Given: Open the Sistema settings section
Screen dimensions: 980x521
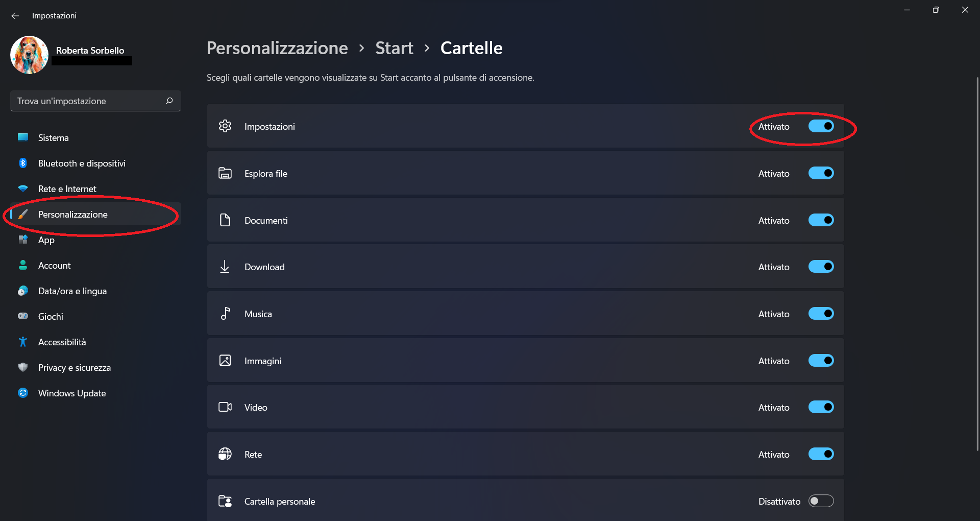Looking at the screenshot, I should pyautogui.click(x=53, y=137).
